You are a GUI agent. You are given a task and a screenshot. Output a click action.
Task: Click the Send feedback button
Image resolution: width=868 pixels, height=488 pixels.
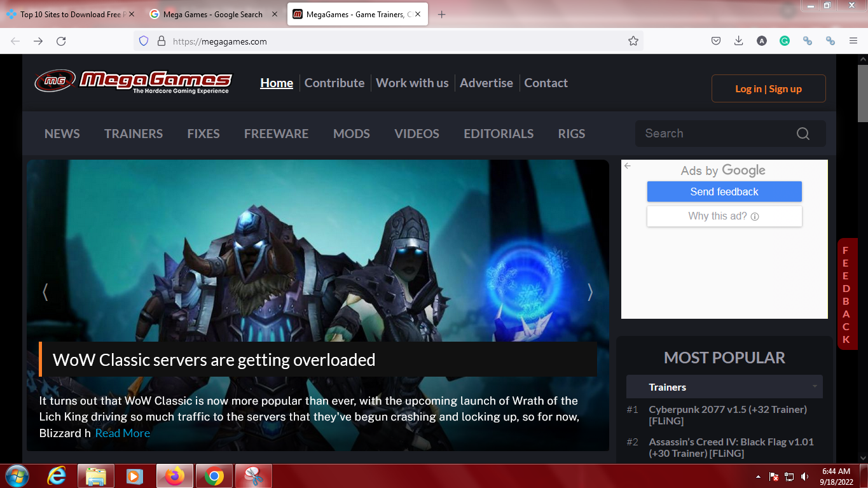(724, 192)
